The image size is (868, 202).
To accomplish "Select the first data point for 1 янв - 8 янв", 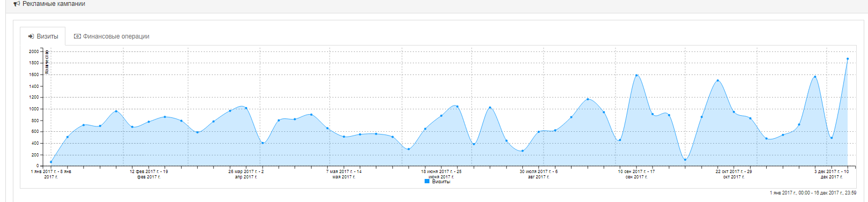I will (51, 162).
